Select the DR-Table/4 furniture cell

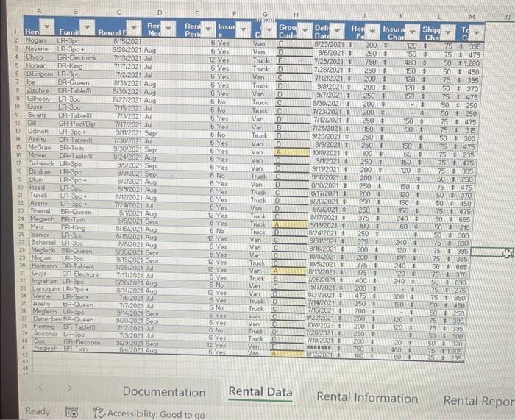click(81, 266)
